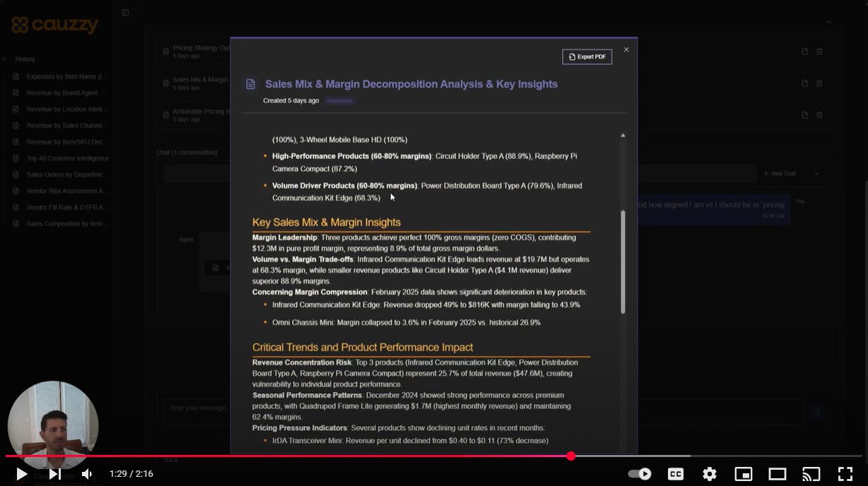Viewport: 868px width, 486px height.
Task: Export the Sales Mix & Margin document
Action: click(804, 83)
